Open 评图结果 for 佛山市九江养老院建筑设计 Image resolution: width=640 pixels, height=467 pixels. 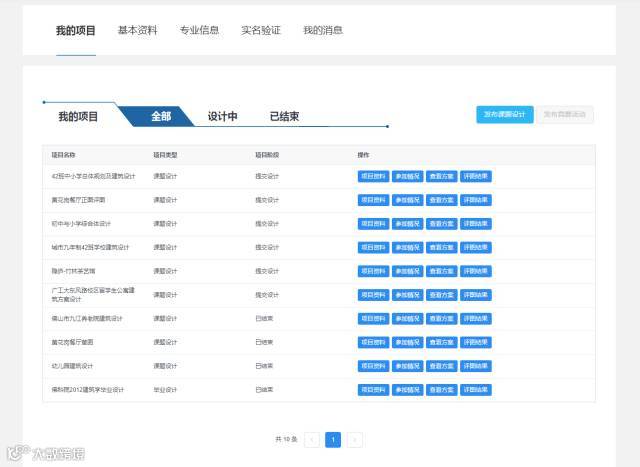coord(476,318)
